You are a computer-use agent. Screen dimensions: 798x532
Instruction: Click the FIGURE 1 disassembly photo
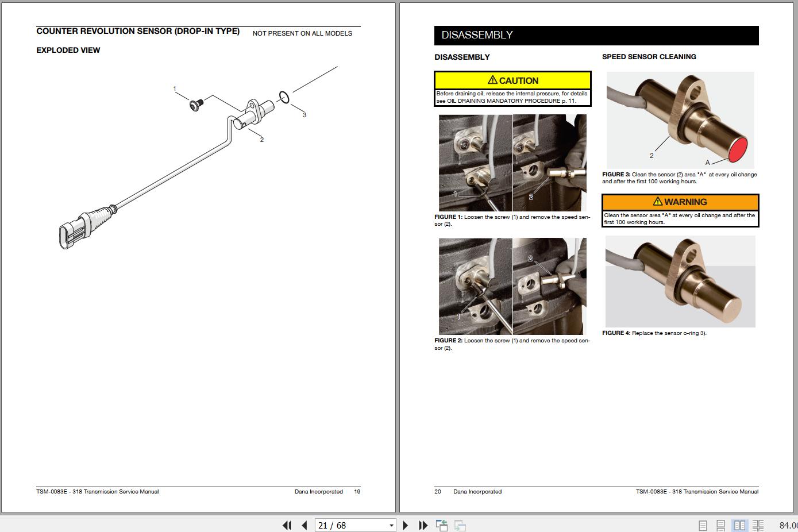pos(512,163)
